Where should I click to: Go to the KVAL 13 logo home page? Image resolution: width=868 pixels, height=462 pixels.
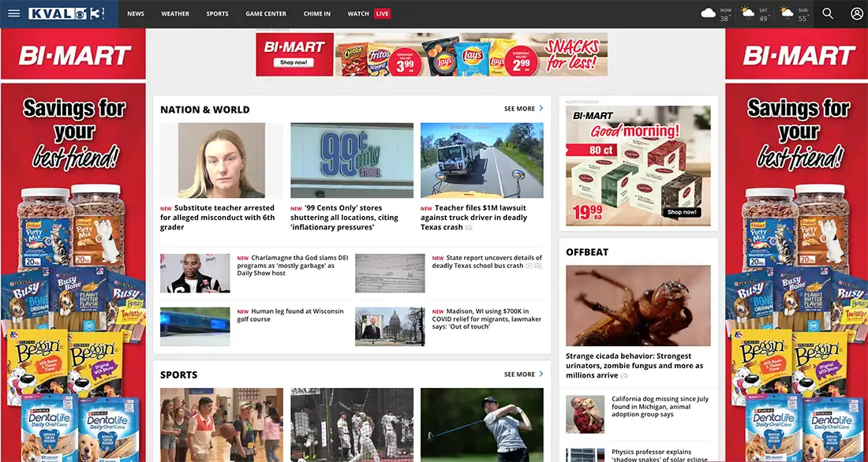click(65, 14)
